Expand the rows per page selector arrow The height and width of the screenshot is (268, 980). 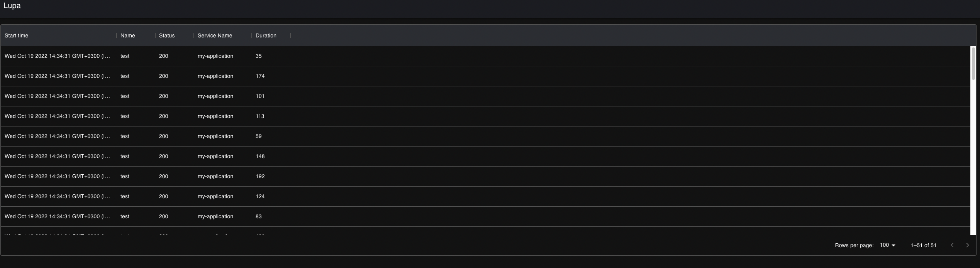click(893, 245)
